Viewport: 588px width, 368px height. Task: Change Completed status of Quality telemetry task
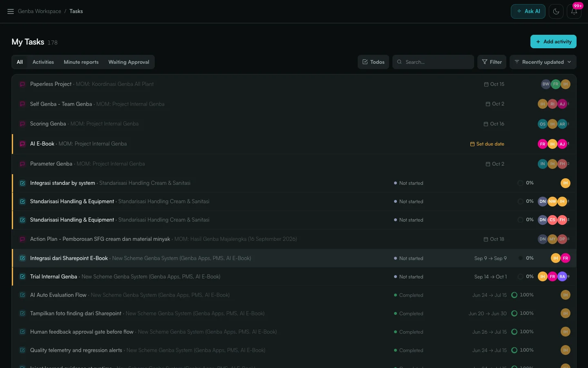(x=408, y=350)
